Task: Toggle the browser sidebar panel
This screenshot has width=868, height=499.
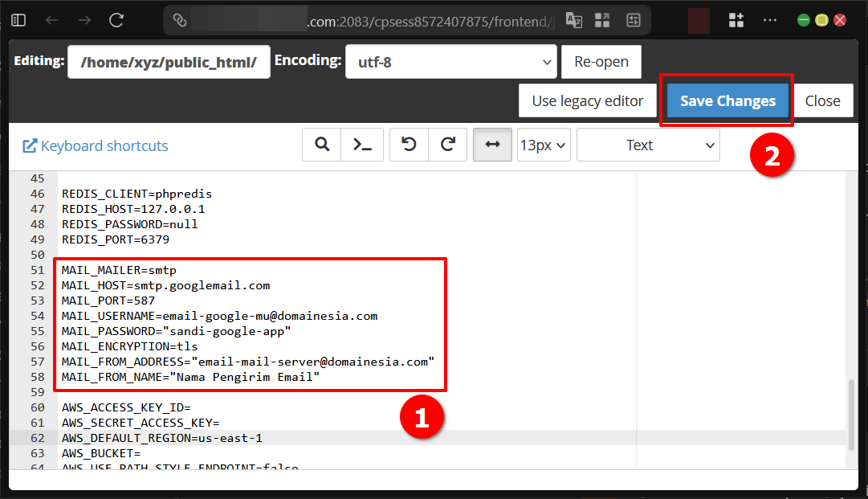Action: 18,19
